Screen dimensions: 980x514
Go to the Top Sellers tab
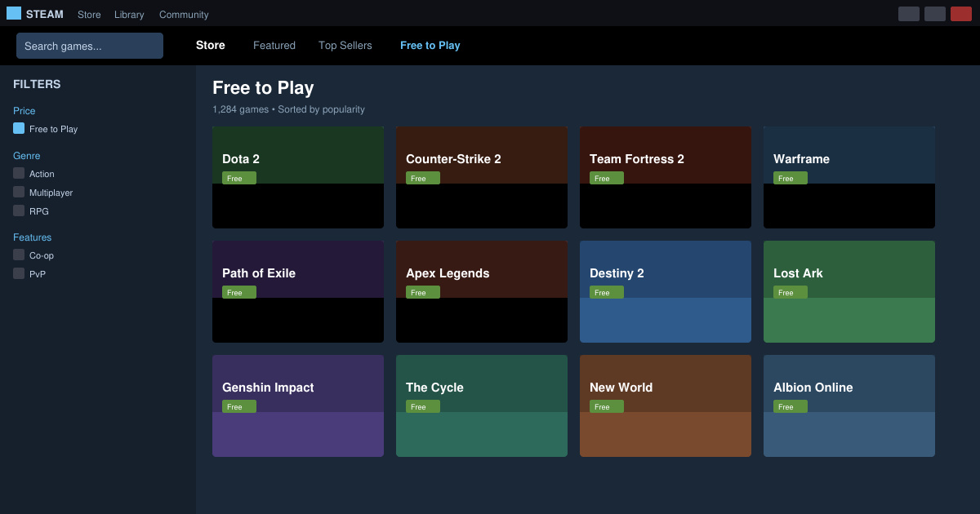pos(345,46)
